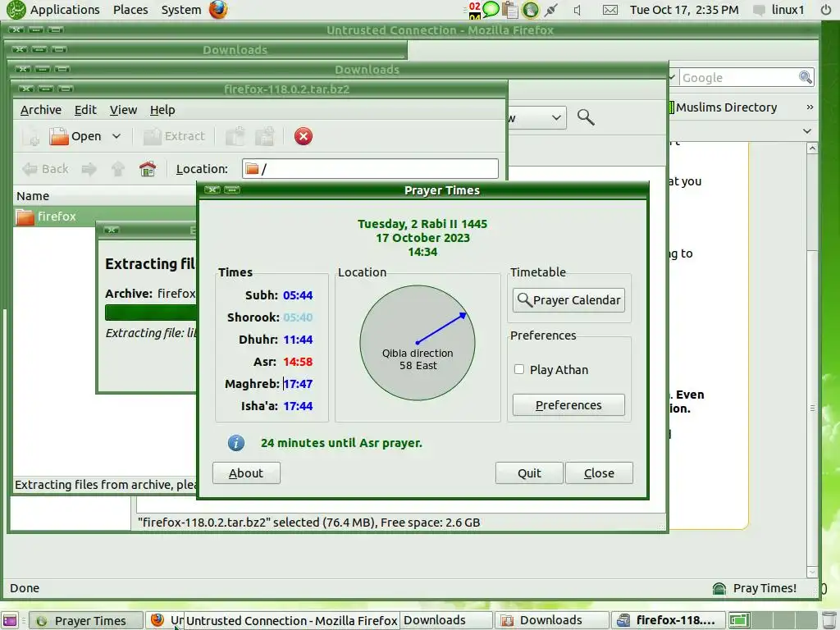Open the distro logo Applications menu icon
The image size is (840, 630).
[16, 10]
